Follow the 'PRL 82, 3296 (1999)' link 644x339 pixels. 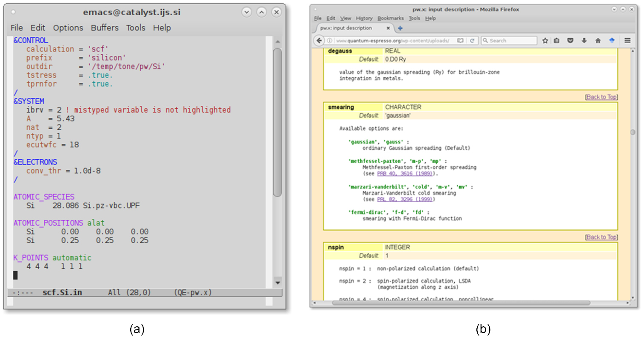[x=405, y=199]
